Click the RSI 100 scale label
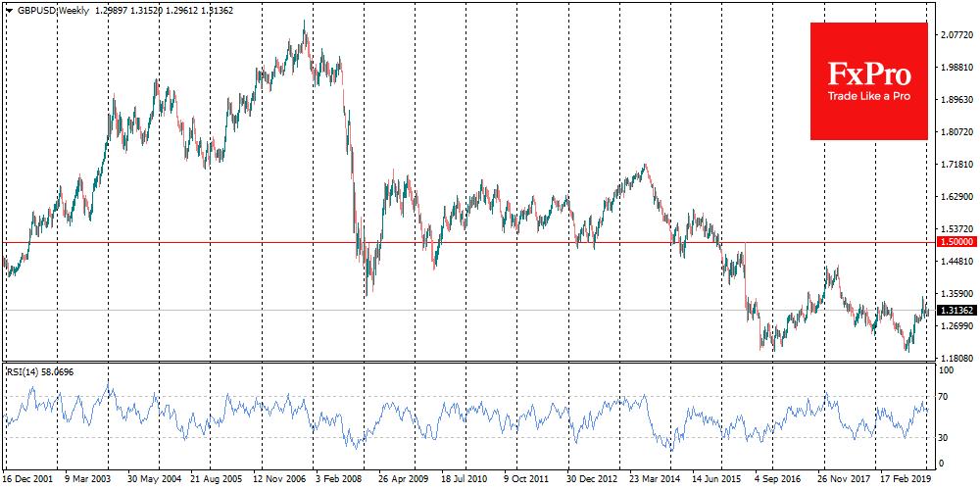 pos(948,371)
